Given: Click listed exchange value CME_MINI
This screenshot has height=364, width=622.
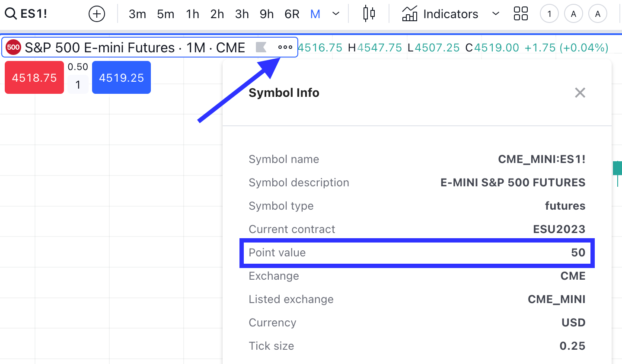Looking at the screenshot, I should (x=556, y=299).
